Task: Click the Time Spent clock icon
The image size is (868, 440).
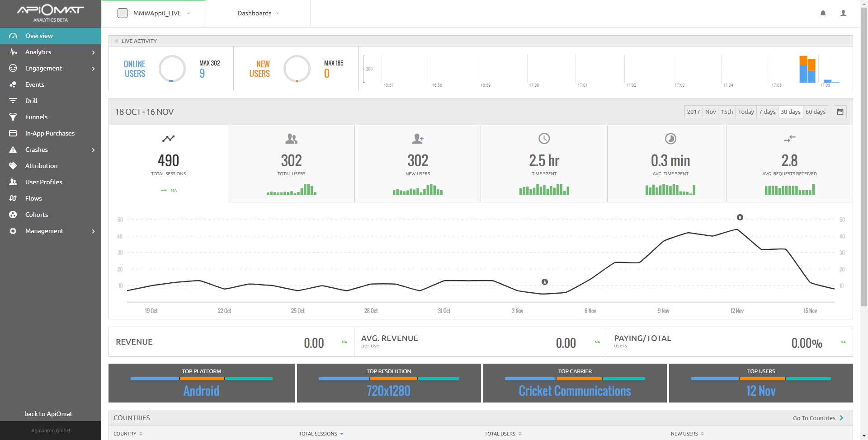Action: (x=544, y=139)
